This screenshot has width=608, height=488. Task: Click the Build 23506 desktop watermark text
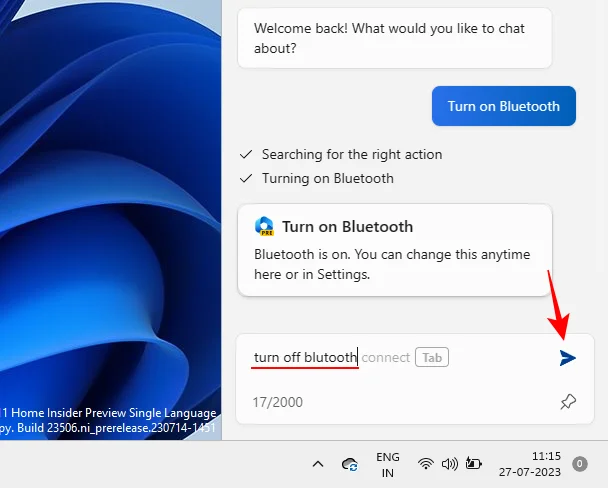[x=108, y=428]
